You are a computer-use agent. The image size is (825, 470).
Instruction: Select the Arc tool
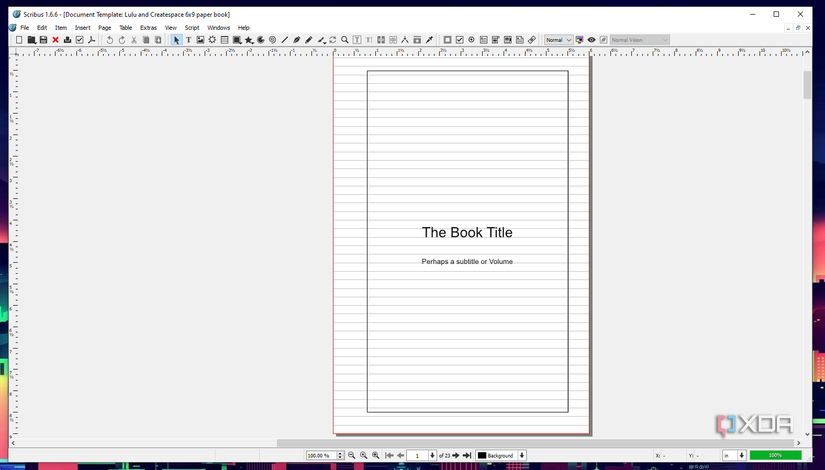coord(260,40)
